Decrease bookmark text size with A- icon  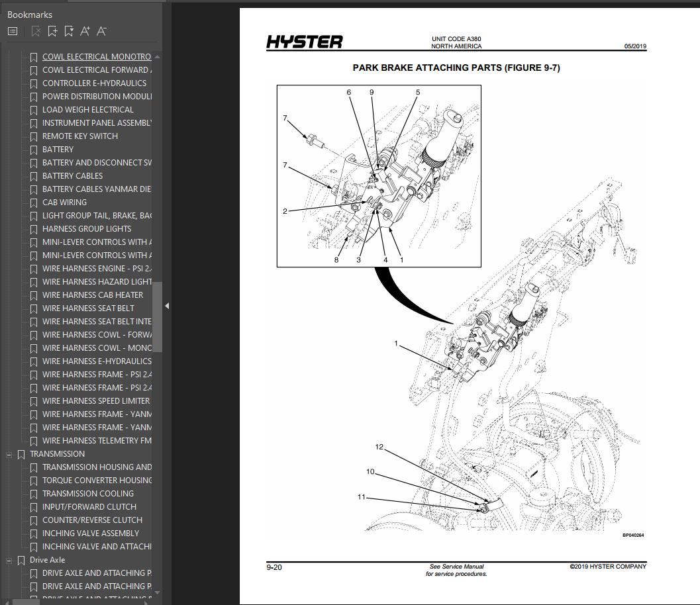(101, 30)
